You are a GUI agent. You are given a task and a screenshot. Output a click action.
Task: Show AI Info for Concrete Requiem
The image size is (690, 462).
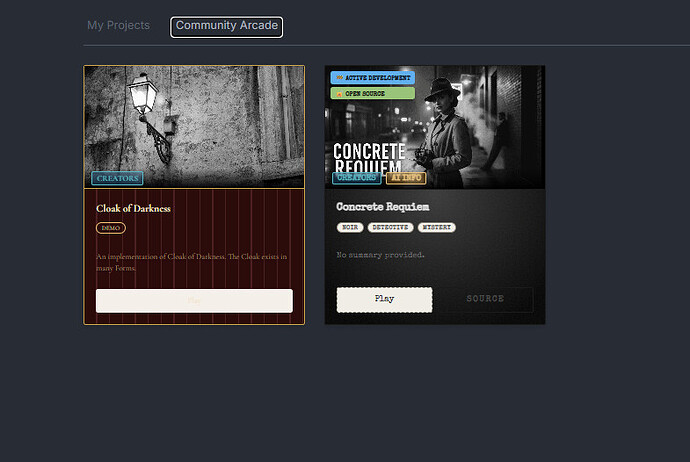tap(406, 178)
